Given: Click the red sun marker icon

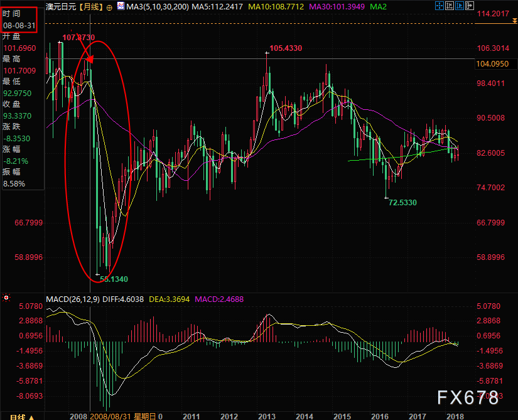Looking at the screenshot, I should coord(6,298).
